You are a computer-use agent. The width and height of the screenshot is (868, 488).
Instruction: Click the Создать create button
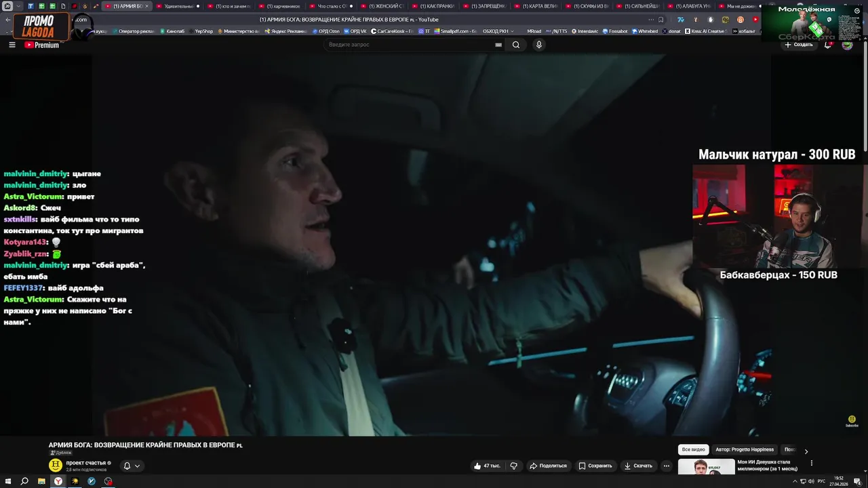pyautogui.click(x=798, y=45)
